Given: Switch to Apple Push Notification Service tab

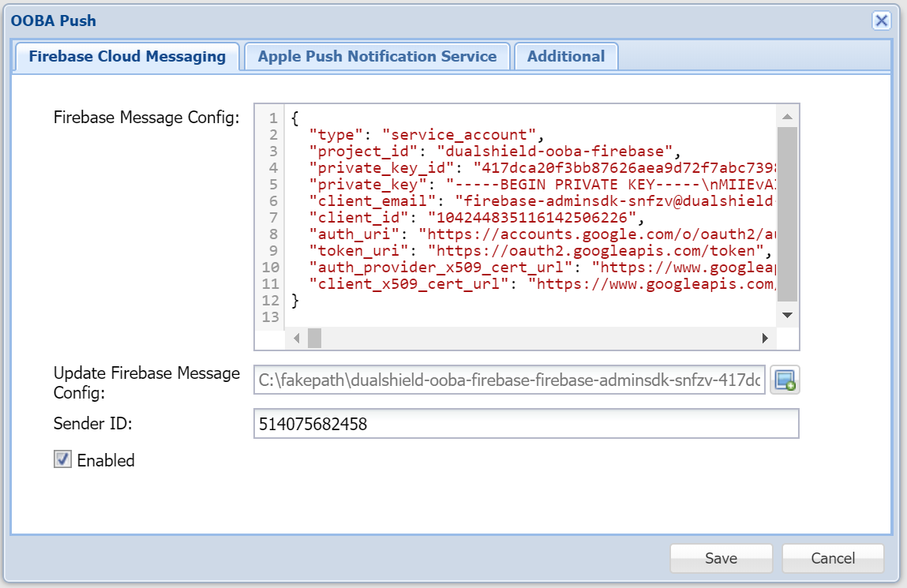Looking at the screenshot, I should coord(377,57).
